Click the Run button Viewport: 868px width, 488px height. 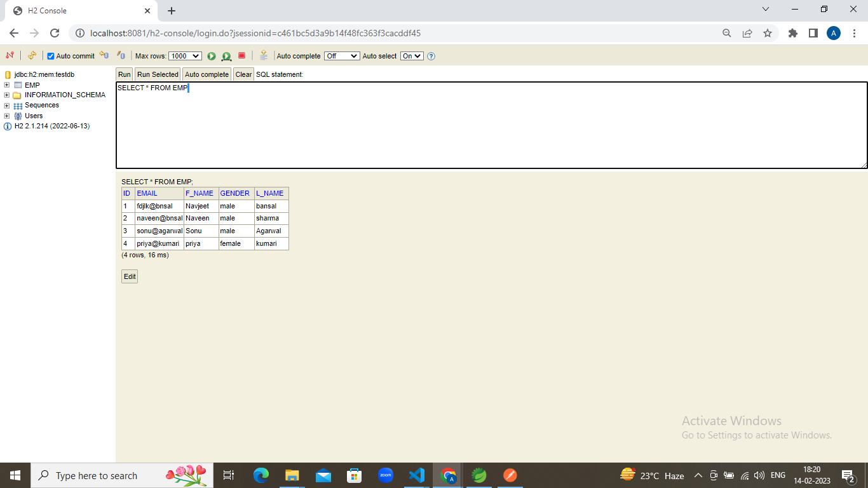(125, 74)
